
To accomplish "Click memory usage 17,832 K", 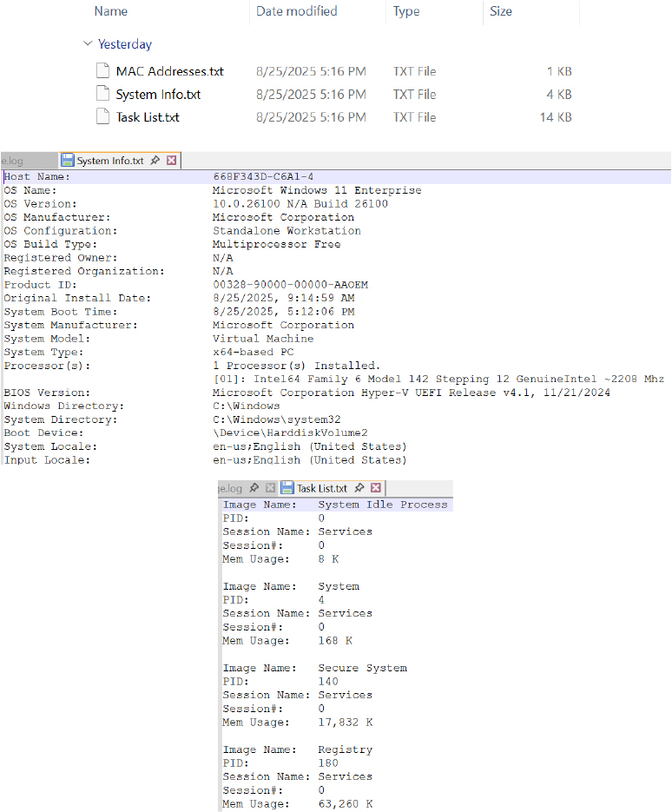I will (x=346, y=723).
